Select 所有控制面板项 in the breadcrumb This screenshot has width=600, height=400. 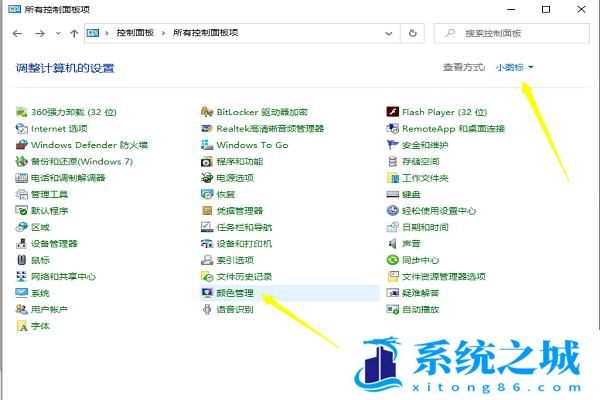(205, 33)
